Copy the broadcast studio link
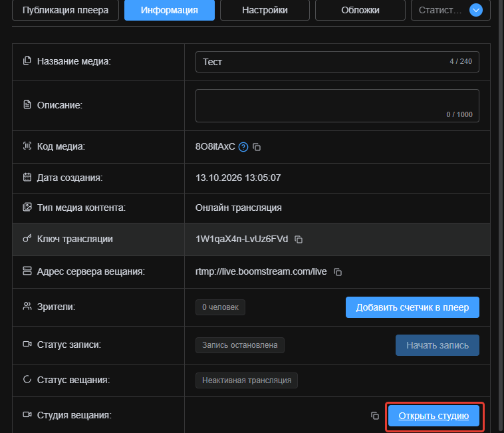The height and width of the screenshot is (433, 504). pyautogui.click(x=375, y=416)
